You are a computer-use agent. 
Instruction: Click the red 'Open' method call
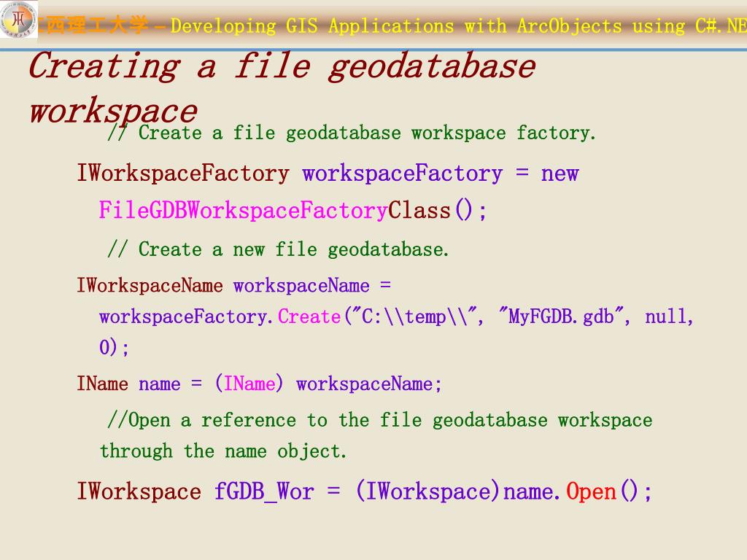click(591, 491)
